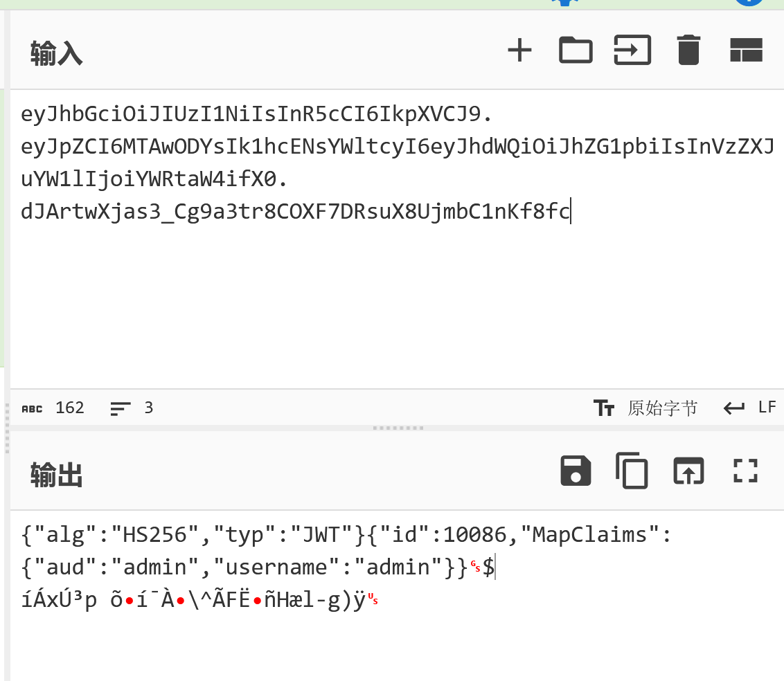784x681 pixels.
Task: Clear input with trash icon
Action: coord(688,51)
